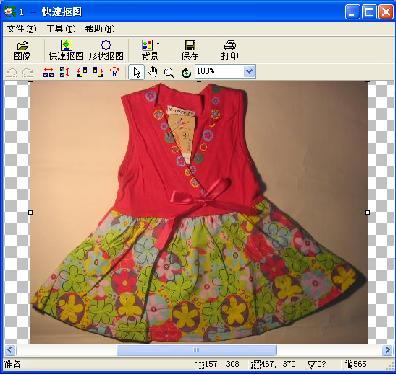Expand the small arrow beside background icon
Image resolution: width=396 pixels, height=375 pixels.
point(158,44)
